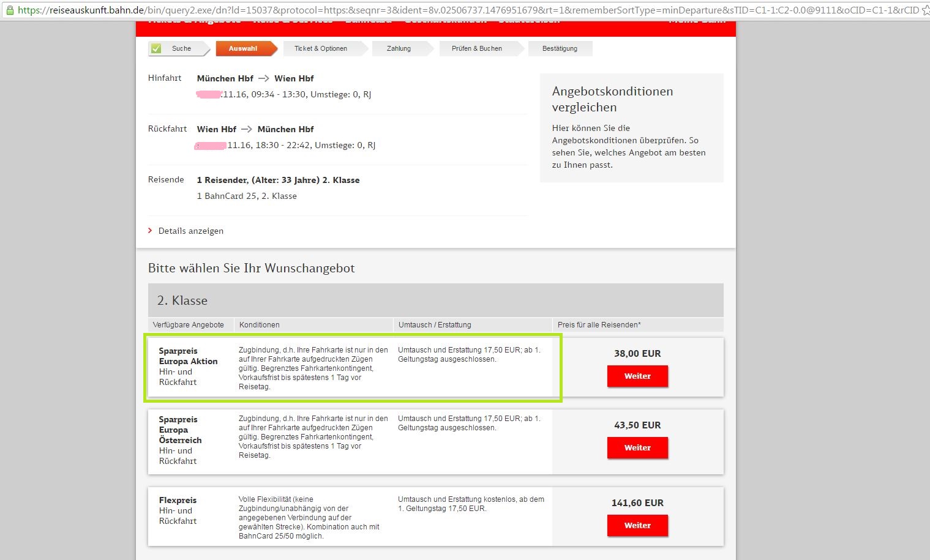Select the Bestätigung step
930x560 pixels.
click(560, 48)
